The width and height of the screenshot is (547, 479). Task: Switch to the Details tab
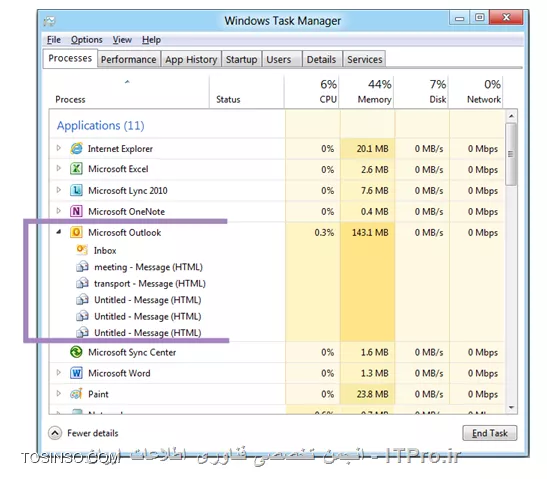(321, 59)
